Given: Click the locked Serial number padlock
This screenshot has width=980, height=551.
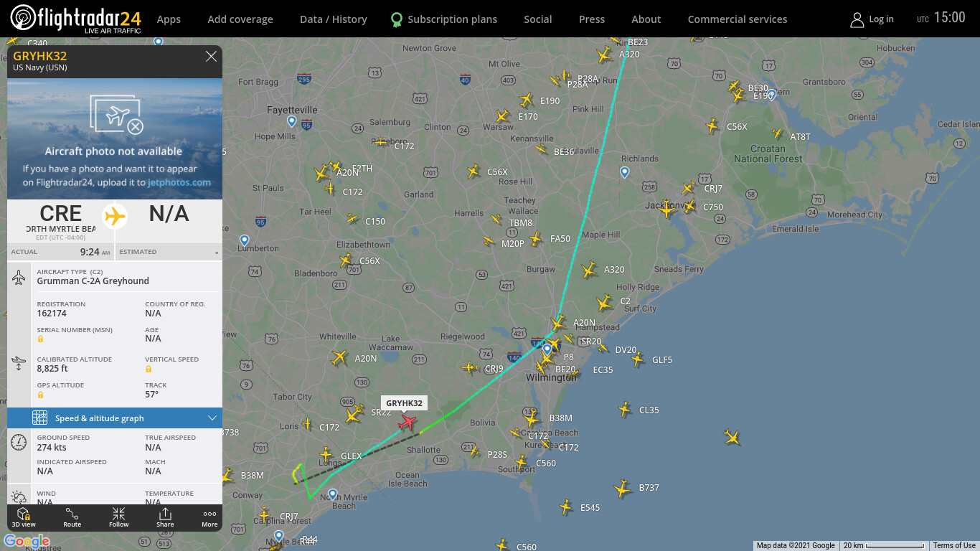Looking at the screenshot, I should click(x=40, y=339).
